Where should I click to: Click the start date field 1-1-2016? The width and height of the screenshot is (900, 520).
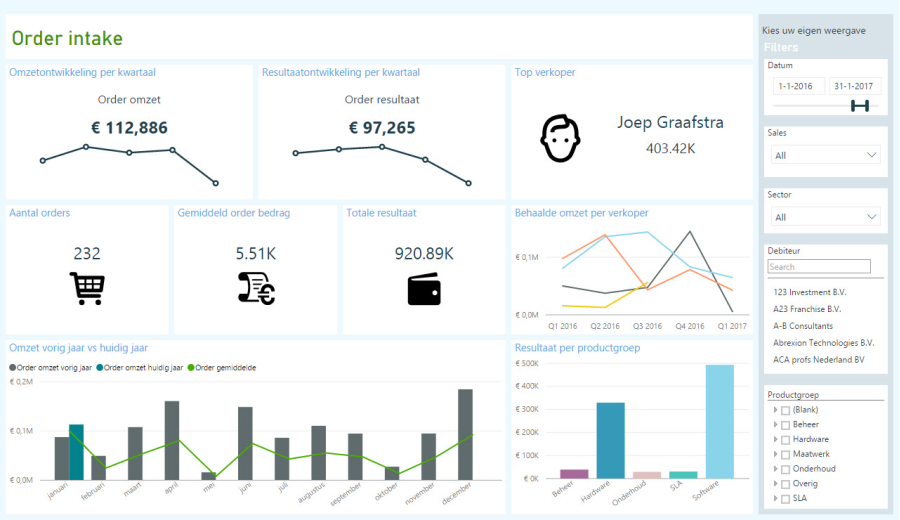coord(797,86)
